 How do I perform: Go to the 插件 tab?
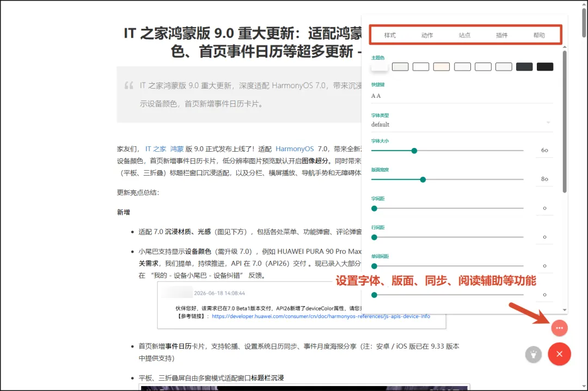(x=502, y=35)
